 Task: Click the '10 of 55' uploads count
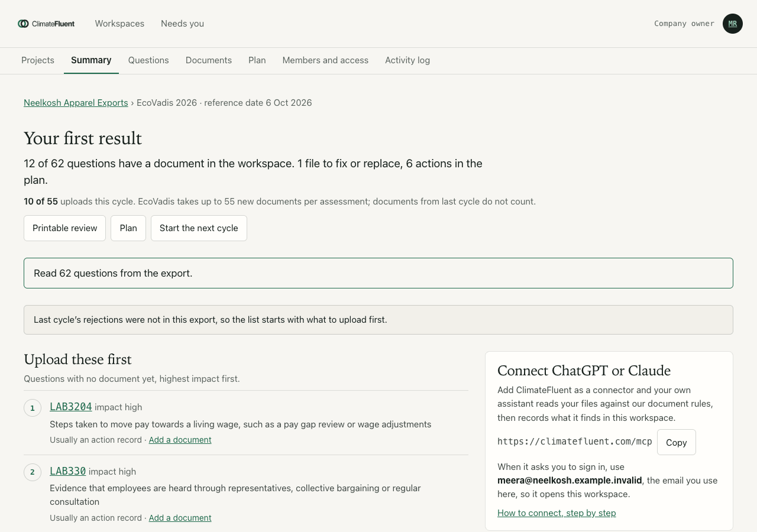point(41,202)
